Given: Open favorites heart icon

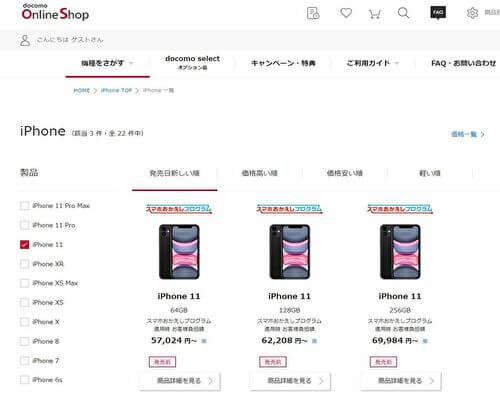Looking at the screenshot, I should click(346, 13).
